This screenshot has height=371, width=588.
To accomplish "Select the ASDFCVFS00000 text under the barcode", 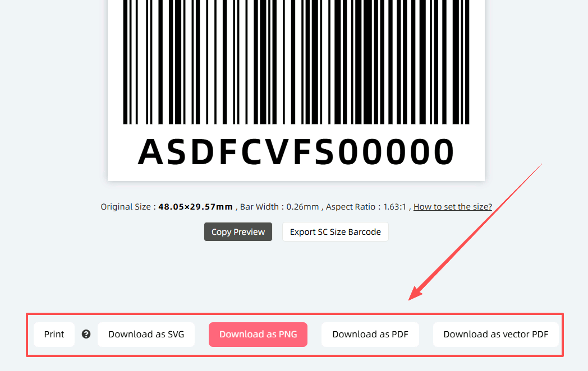I will 296,152.
